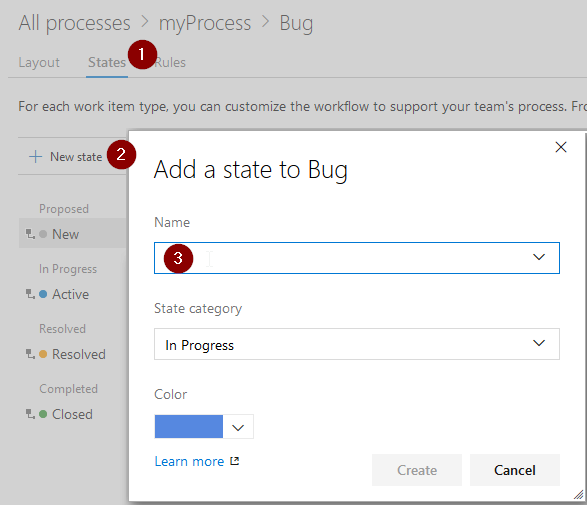Click the Cancel button

[x=515, y=470]
